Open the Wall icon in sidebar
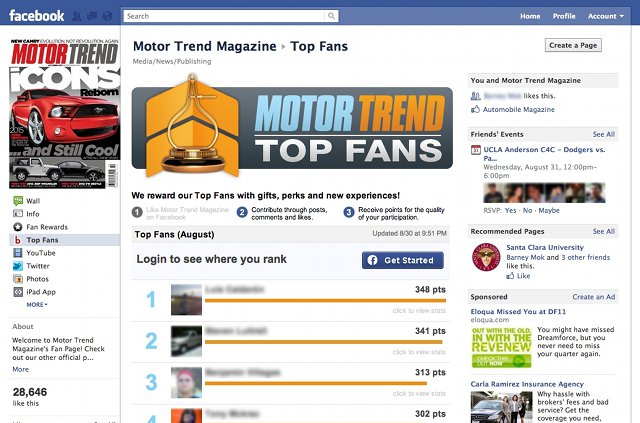This screenshot has width=640, height=423. [x=18, y=200]
